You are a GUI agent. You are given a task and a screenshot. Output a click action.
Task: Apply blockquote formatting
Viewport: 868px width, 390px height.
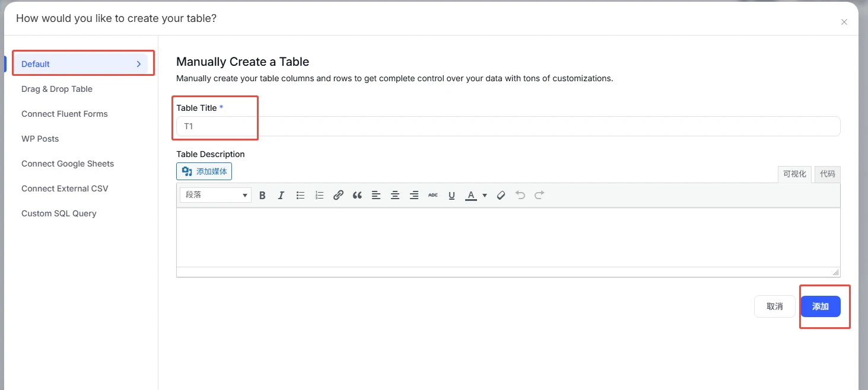coord(357,195)
